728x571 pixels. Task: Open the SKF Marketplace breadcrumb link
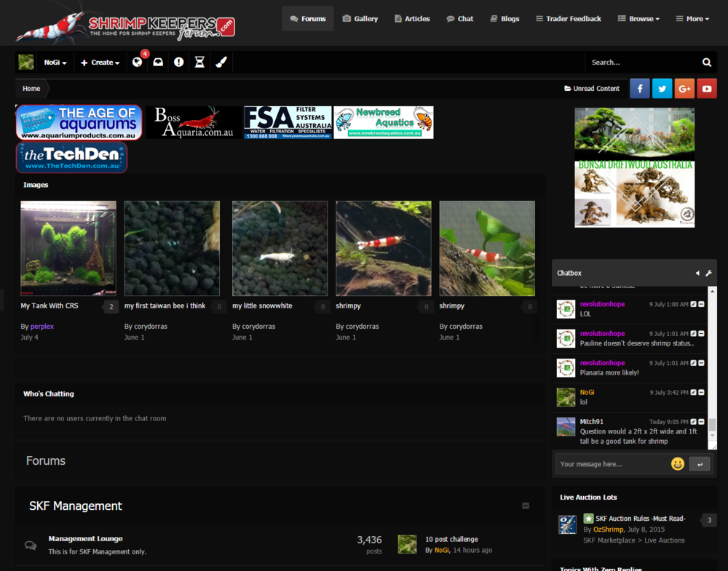(609, 540)
